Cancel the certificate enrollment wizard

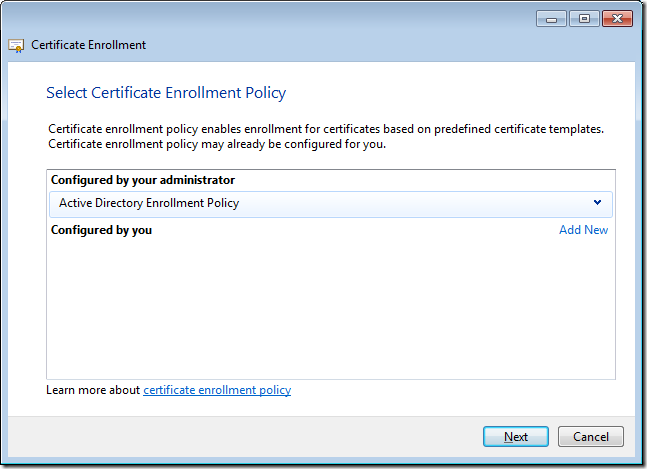(x=591, y=437)
